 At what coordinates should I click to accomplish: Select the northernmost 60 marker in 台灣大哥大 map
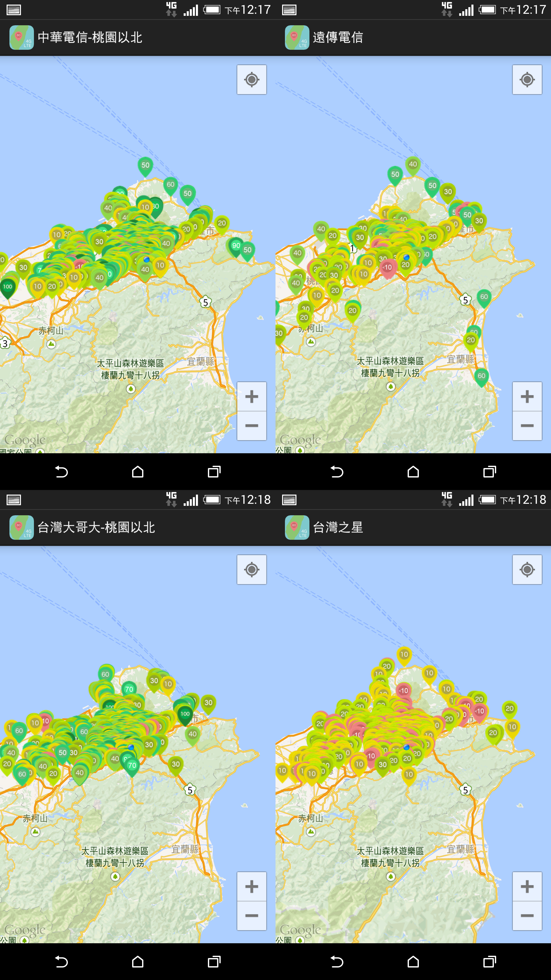click(x=105, y=676)
